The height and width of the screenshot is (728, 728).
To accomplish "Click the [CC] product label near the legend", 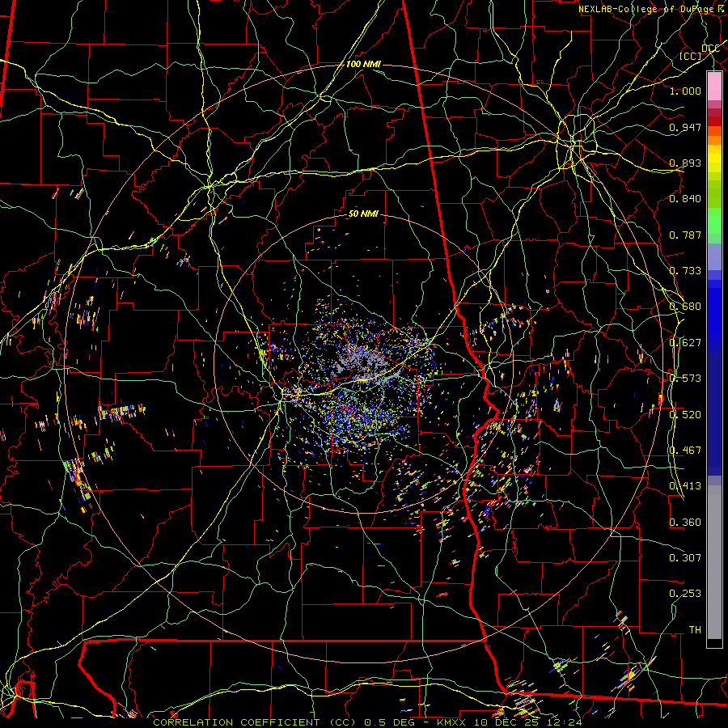I will (x=691, y=56).
